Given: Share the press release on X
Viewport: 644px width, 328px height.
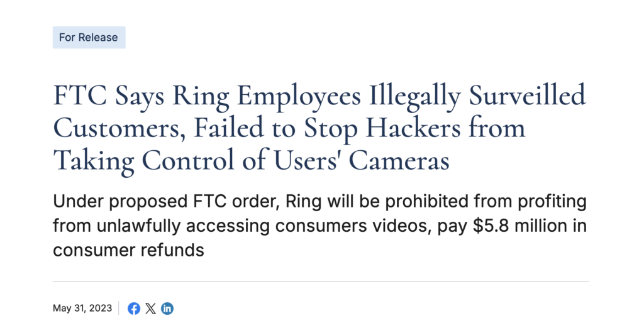Looking at the screenshot, I should (151, 309).
